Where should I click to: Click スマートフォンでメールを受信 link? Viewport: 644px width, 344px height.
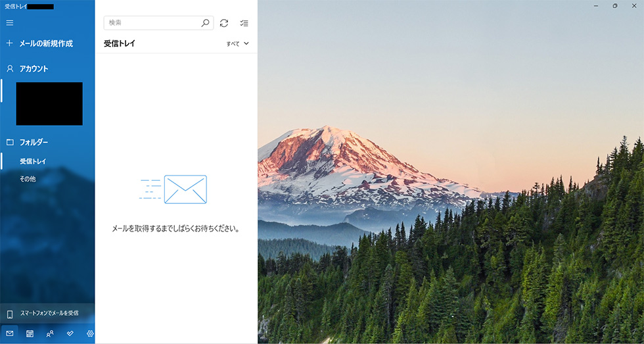click(49, 313)
